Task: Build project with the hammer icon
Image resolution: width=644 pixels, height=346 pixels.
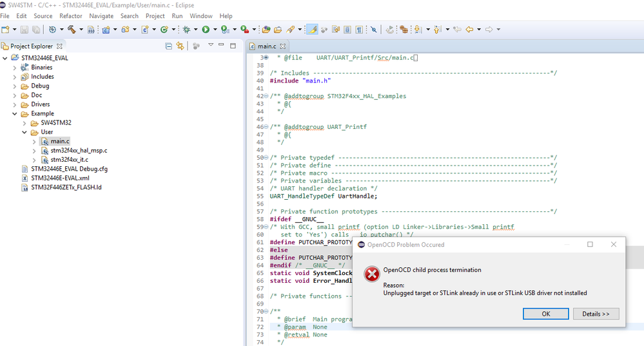Action: 72,30
